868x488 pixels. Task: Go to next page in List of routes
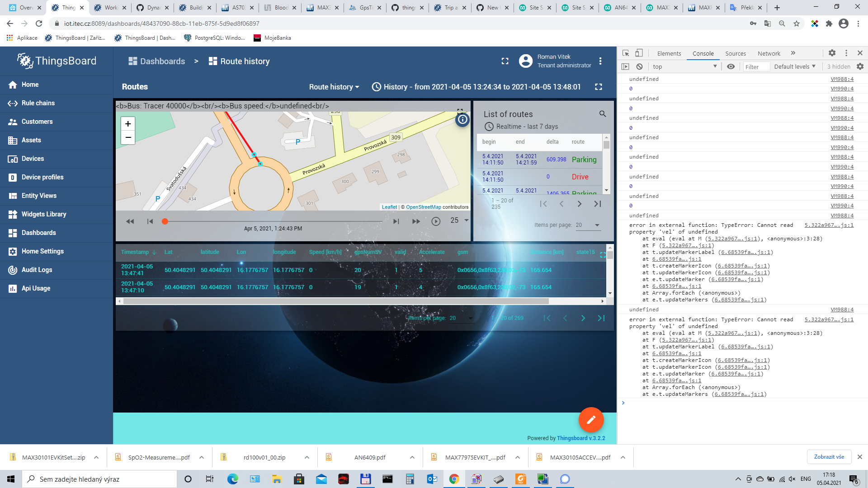(580, 204)
